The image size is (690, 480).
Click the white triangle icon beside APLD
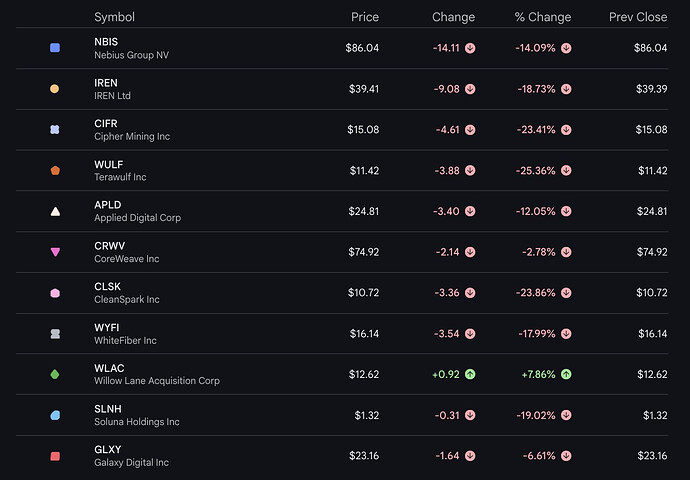55,211
